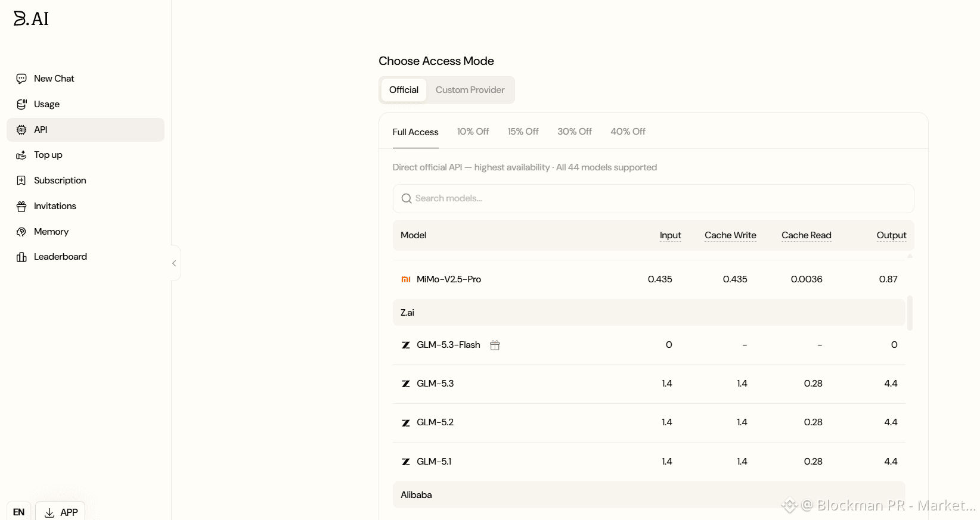Click the Search models input field
Screen dimensions: 980x520
(653, 198)
